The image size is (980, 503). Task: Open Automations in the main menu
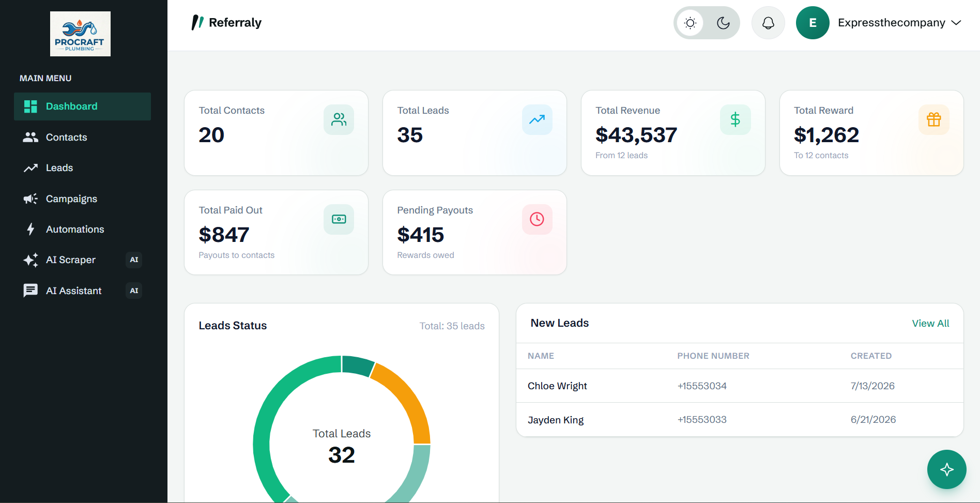(83, 229)
